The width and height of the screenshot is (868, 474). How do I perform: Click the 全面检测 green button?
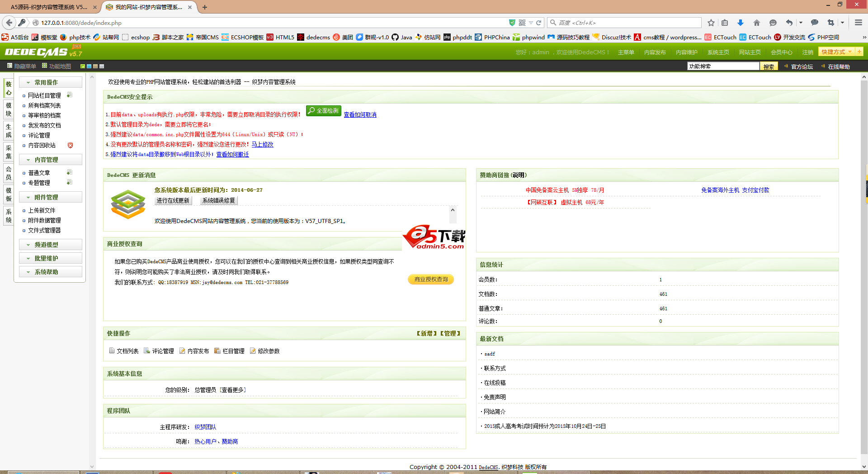(323, 111)
